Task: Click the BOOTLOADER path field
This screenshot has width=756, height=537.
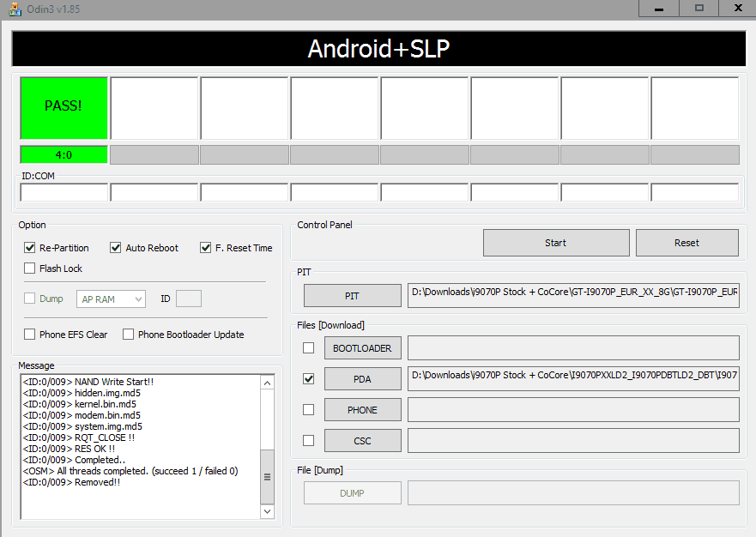Action: point(573,347)
